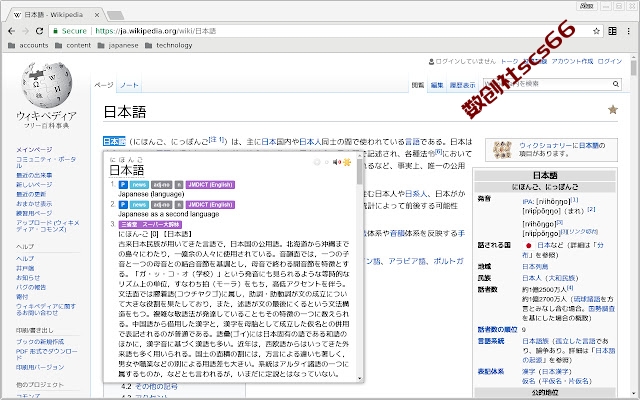Select the 閲覧 view tab

coord(418,85)
